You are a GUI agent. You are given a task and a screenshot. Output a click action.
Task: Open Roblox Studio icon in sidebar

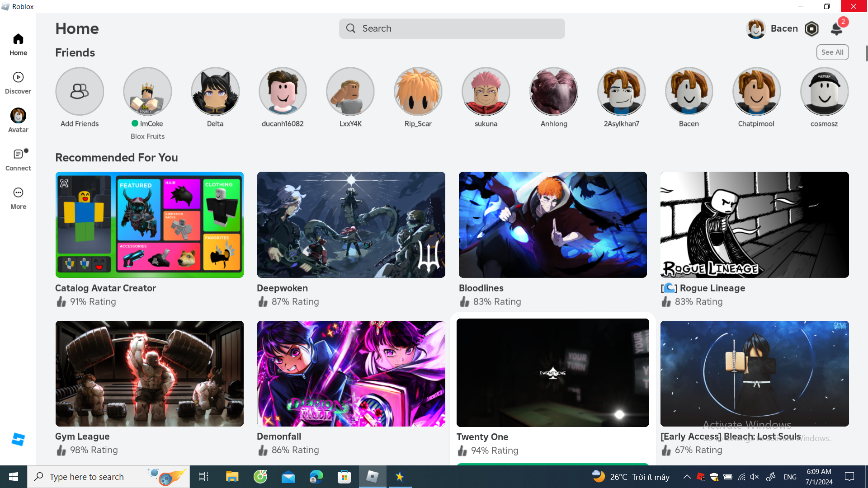coord(18,439)
